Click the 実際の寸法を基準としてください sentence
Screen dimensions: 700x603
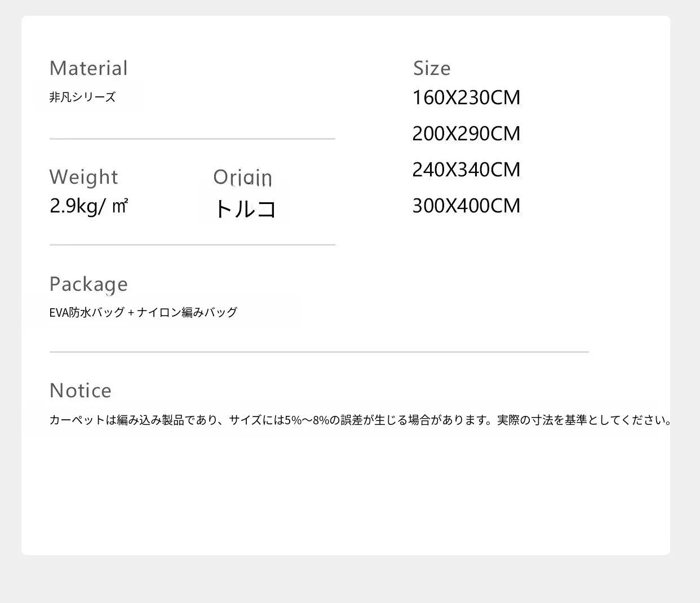(x=583, y=420)
